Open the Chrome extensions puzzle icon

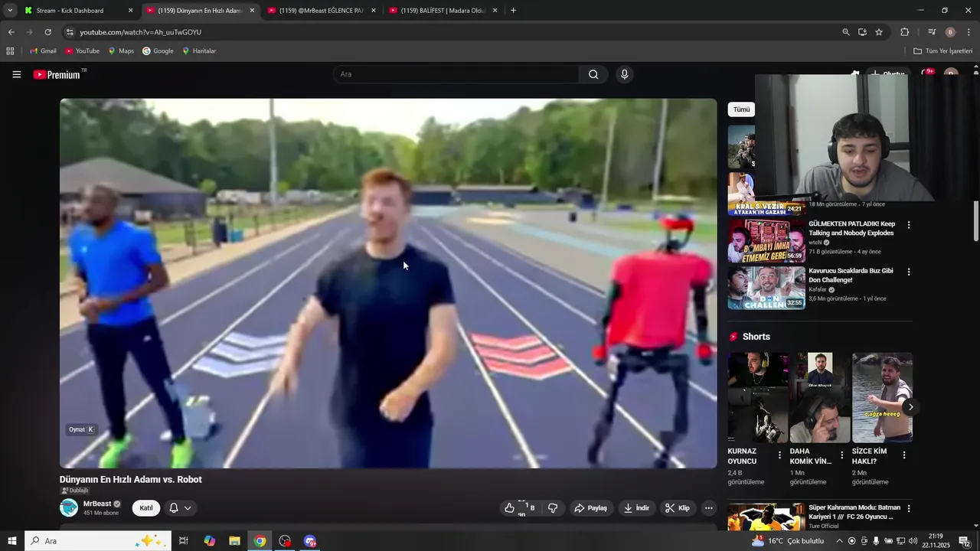point(905,32)
